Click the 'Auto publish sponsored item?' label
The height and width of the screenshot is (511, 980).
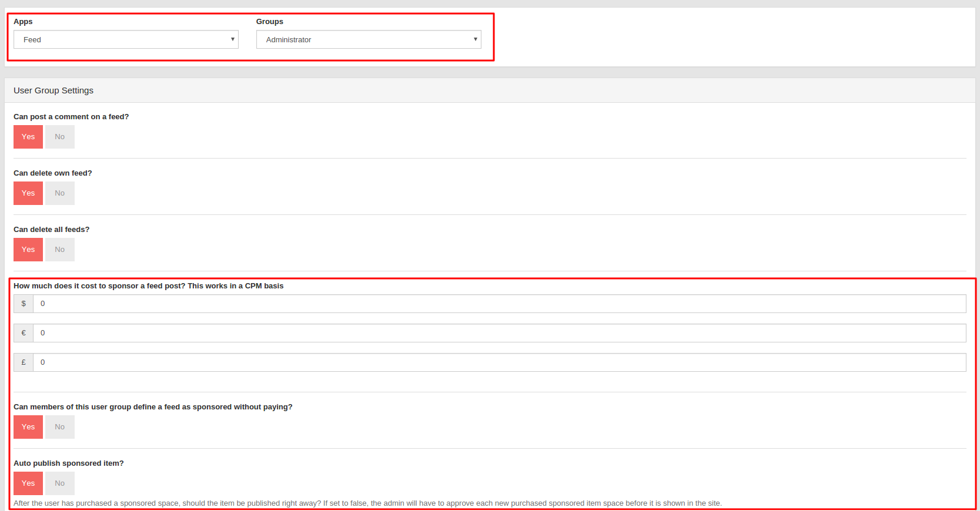[69, 463]
